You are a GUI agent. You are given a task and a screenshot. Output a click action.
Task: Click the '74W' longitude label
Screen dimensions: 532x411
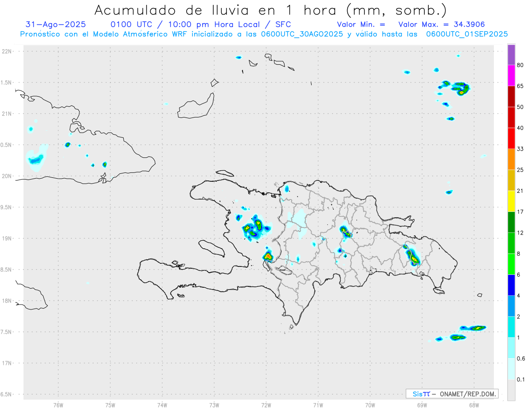(162, 405)
